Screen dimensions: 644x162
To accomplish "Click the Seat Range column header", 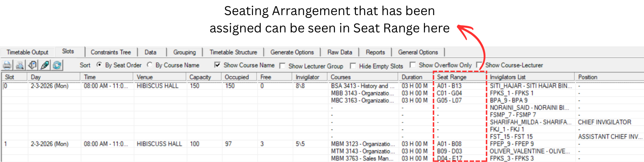I will 460,77.
